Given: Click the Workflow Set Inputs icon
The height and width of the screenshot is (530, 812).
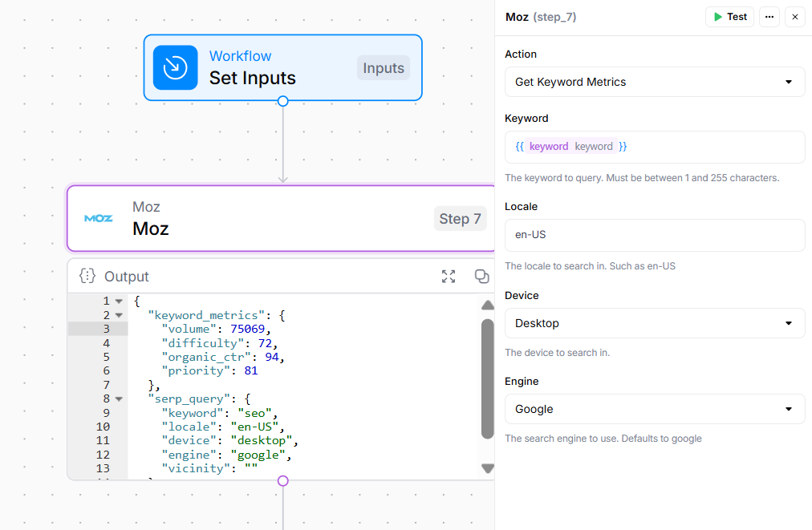Looking at the screenshot, I should [175, 68].
